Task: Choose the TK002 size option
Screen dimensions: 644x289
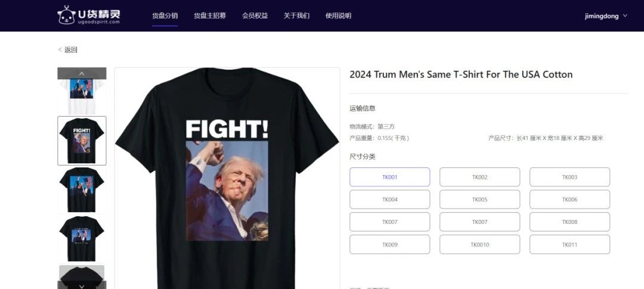Action: (x=479, y=177)
